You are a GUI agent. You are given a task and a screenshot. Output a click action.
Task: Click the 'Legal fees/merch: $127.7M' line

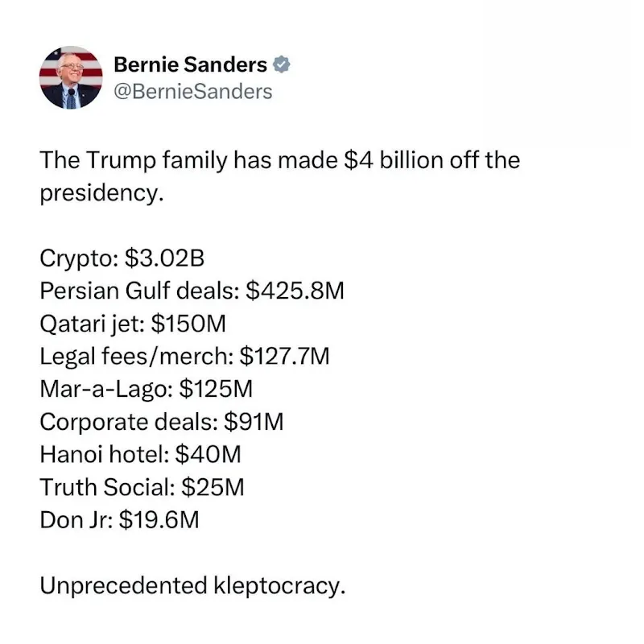pos(185,356)
